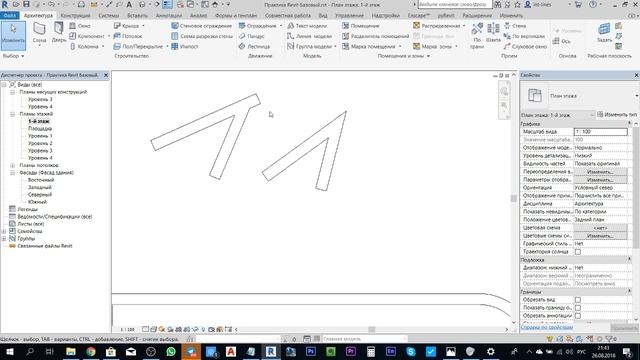Expand the Семейства tree node

coord(4,231)
